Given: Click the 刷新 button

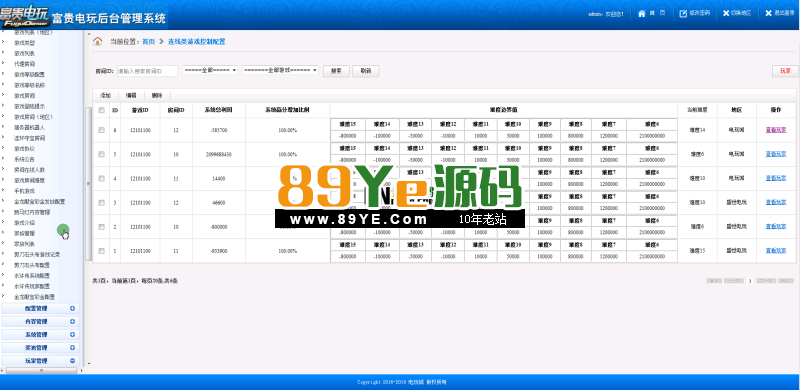Looking at the screenshot, I should pos(365,71).
